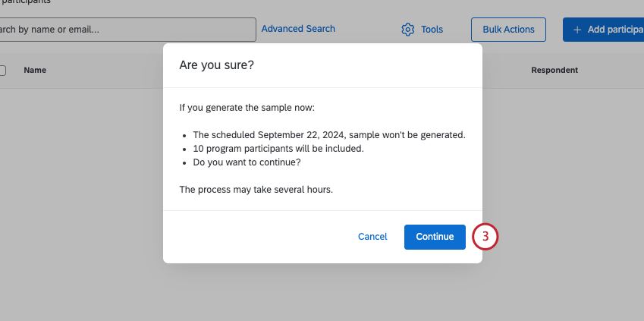Viewport: 644px width, 321px height.
Task: Toggle the select-all participants checkbox
Action: [x=2, y=71]
